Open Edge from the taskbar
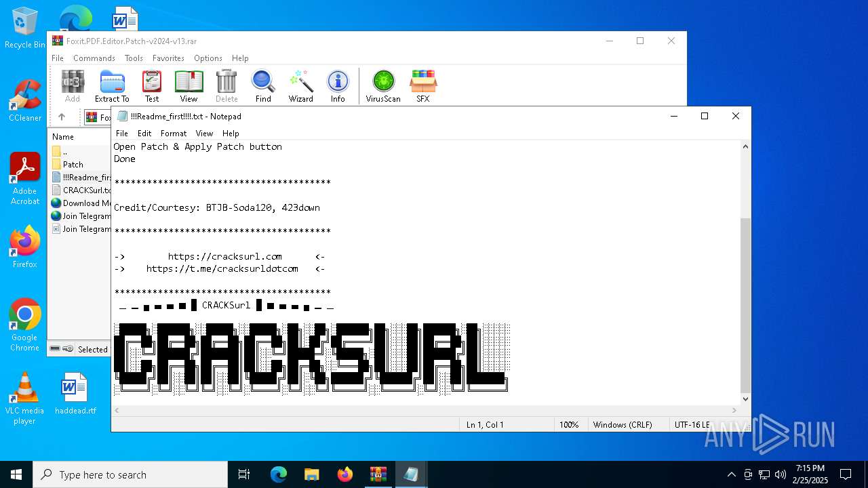 [279, 474]
